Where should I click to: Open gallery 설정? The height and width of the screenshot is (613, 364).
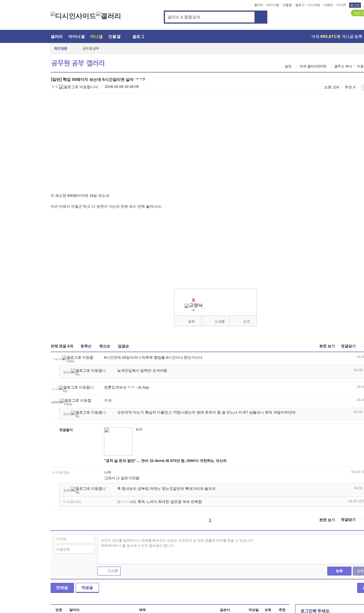coord(288,67)
